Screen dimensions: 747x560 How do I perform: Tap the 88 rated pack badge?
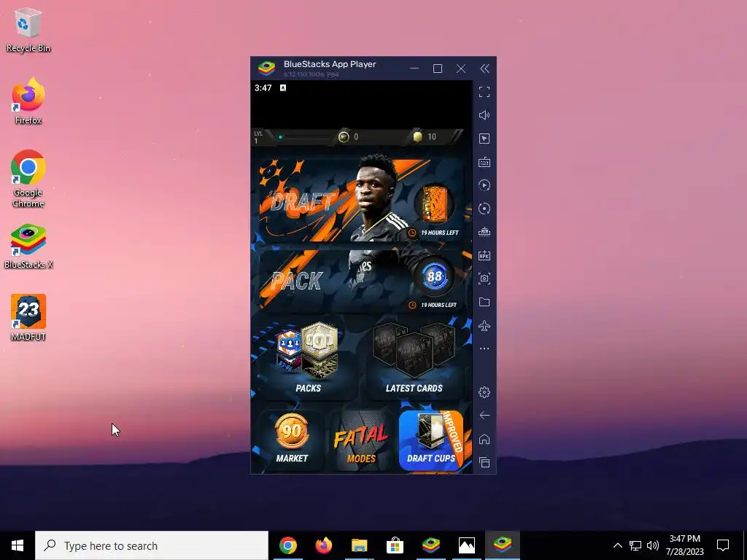coord(434,276)
